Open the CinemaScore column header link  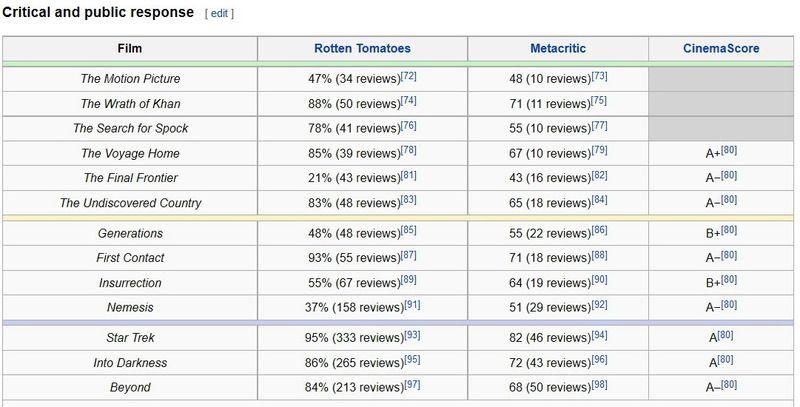(721, 48)
